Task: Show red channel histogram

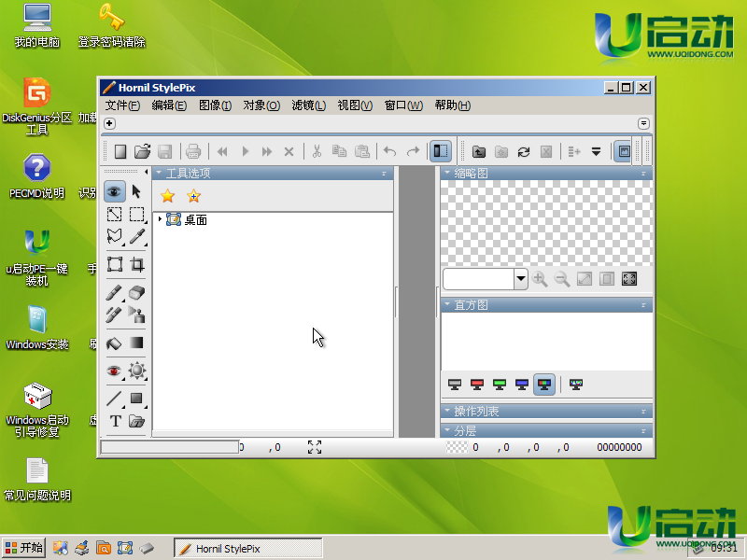Action: (477, 385)
